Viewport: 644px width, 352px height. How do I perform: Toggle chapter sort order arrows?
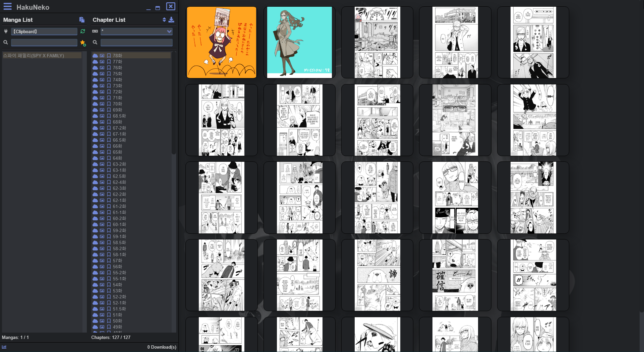click(x=164, y=20)
